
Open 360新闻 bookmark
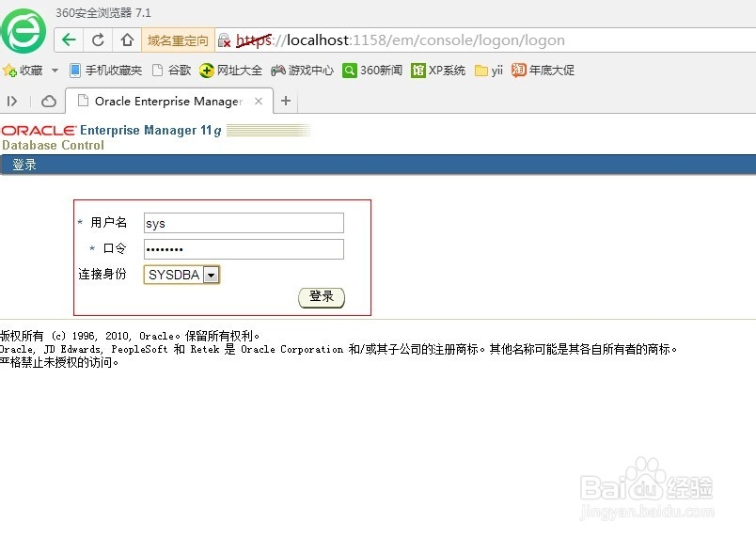(372, 71)
